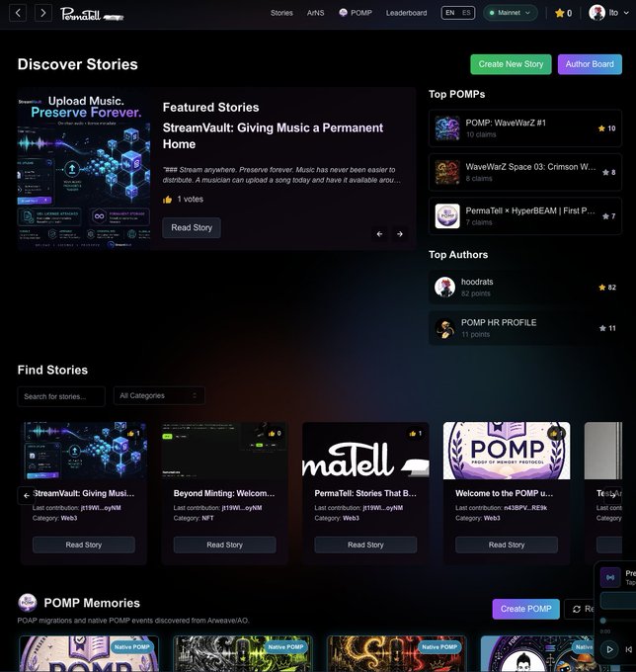Click the Create POMP button
The height and width of the screenshot is (672, 636).
tap(525, 609)
